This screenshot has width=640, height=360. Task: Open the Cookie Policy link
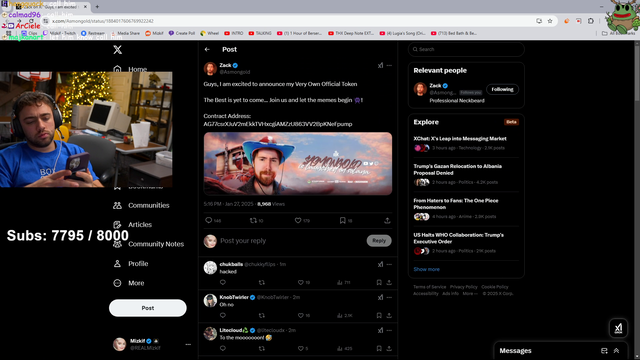coord(495,287)
